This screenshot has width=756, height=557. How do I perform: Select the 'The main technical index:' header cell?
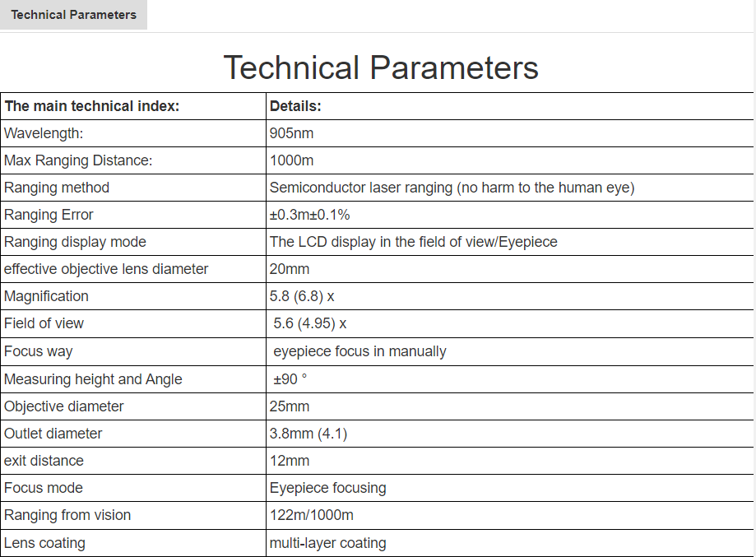(133, 106)
